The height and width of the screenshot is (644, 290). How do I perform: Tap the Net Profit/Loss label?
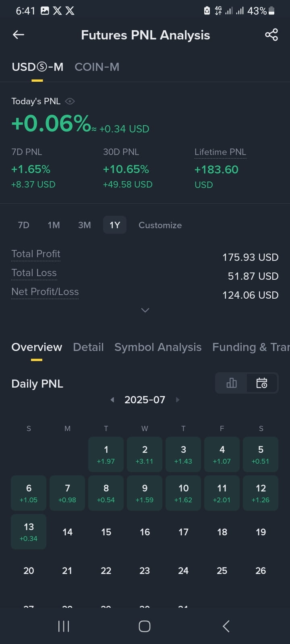(45, 292)
